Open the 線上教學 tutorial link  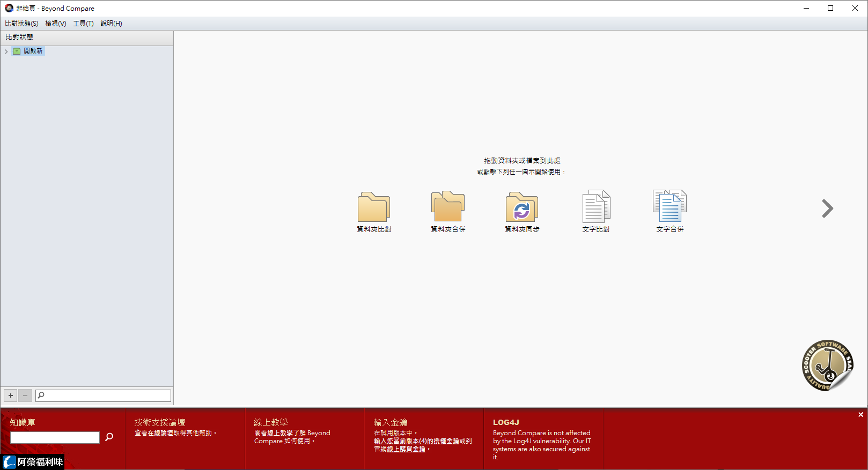[x=280, y=433]
